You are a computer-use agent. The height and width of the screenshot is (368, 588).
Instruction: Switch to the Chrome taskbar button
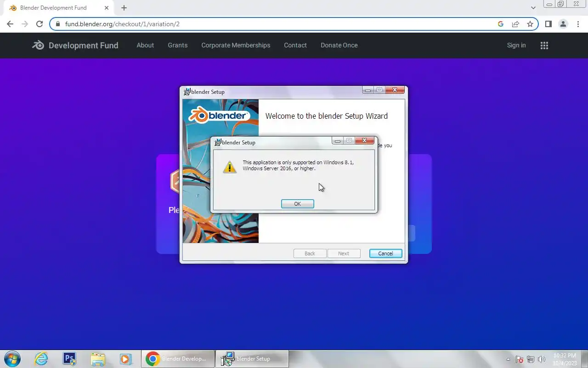pyautogui.click(x=178, y=359)
